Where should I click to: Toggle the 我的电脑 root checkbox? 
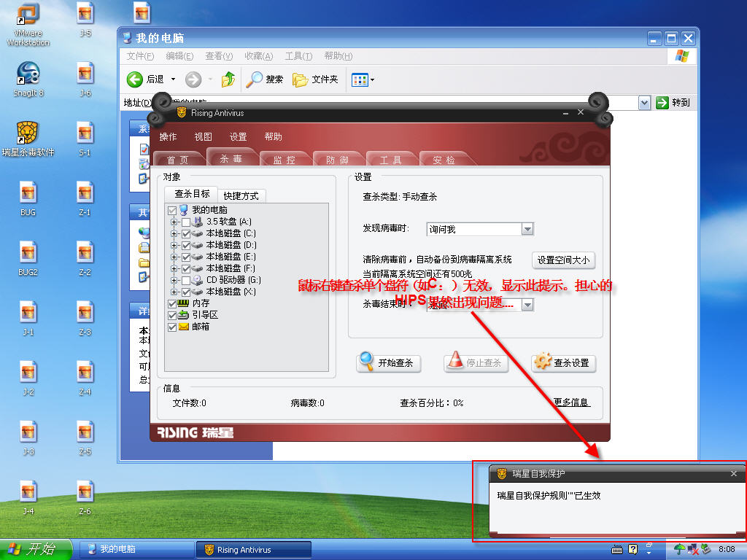coord(172,211)
